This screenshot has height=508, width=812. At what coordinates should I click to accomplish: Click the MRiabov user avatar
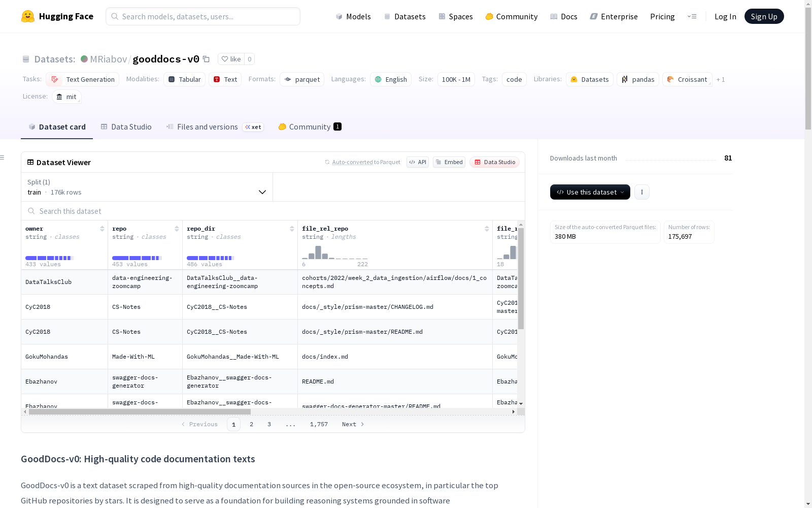[x=84, y=59]
